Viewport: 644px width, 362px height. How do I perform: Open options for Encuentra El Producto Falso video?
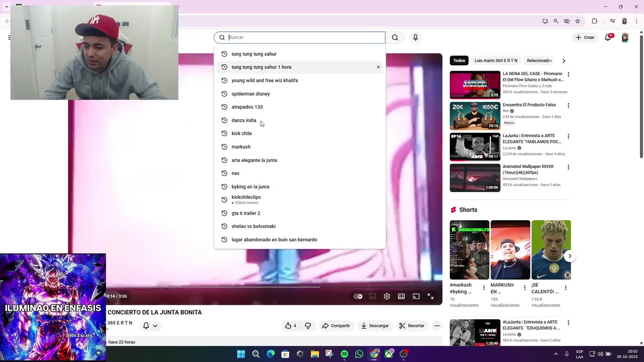pyautogui.click(x=569, y=106)
